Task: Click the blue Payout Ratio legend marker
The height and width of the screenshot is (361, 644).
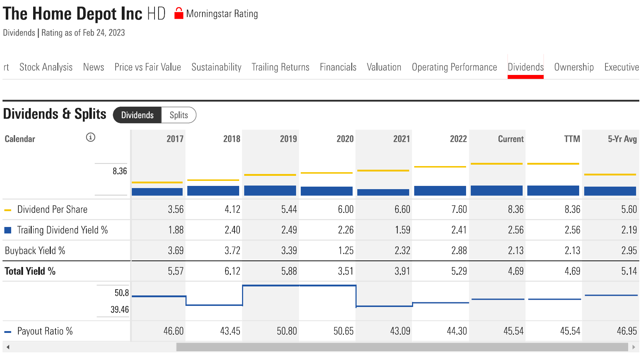Action: 8,332
